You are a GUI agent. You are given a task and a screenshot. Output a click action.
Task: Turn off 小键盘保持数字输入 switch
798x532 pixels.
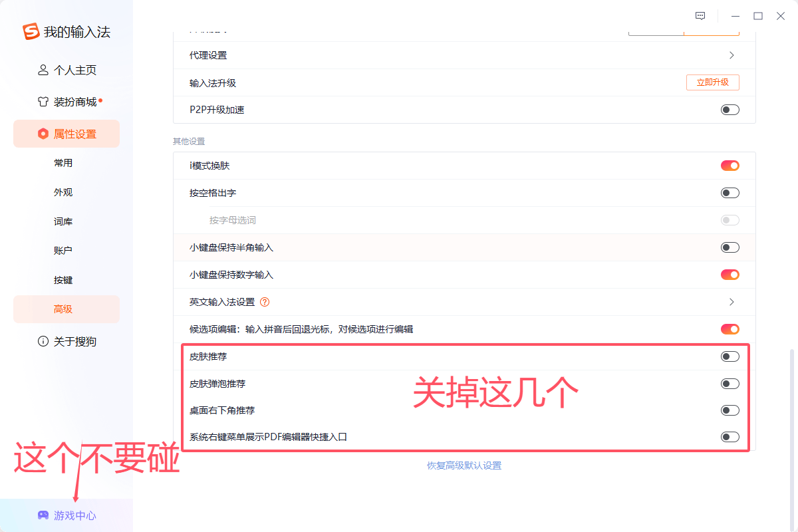[x=730, y=275]
